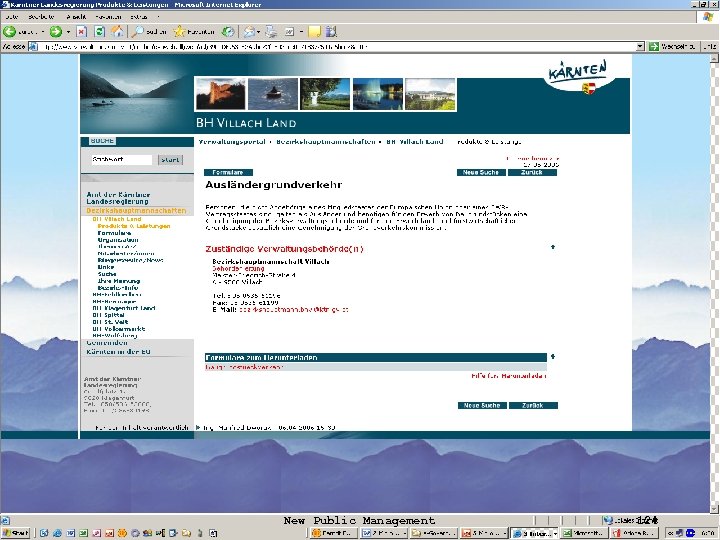This screenshot has width=720, height=540.
Task: Open Bezirkshauptmannschaften breadcrumb link
Action: click(x=326, y=142)
